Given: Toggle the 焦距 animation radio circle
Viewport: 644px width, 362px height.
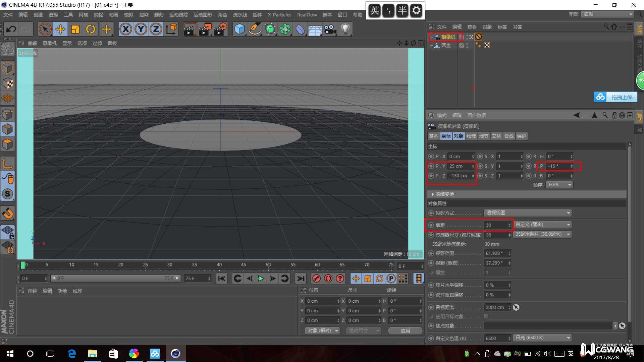Looking at the screenshot, I should pyautogui.click(x=431, y=225).
